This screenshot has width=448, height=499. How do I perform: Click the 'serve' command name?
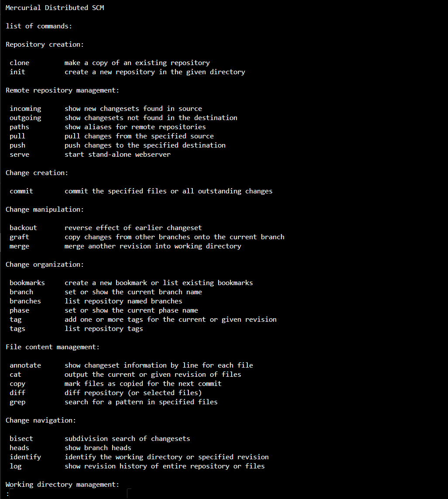pyautogui.click(x=20, y=155)
